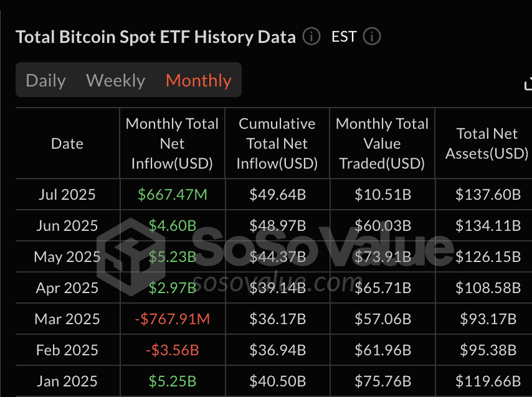Switch to the Weekly tab
This screenshot has height=397, width=532.
pyautogui.click(x=116, y=81)
